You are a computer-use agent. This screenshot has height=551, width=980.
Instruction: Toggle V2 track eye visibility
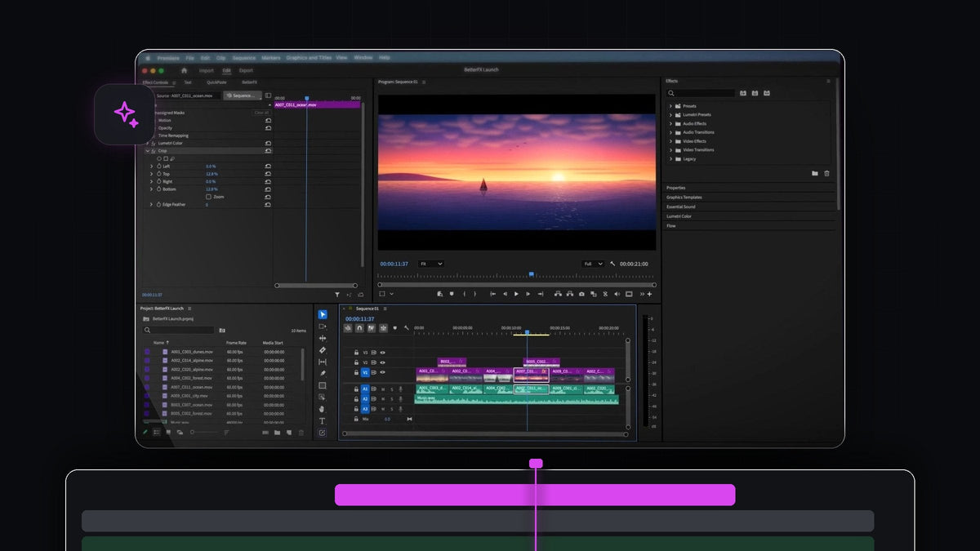point(382,362)
